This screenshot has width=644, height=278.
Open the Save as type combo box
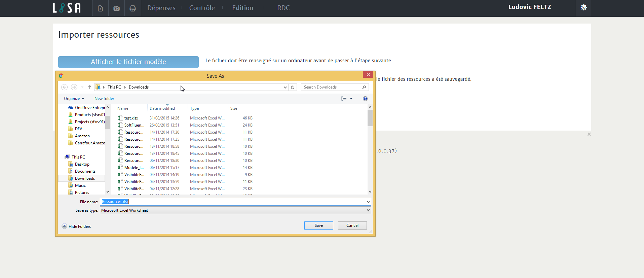coord(235,210)
